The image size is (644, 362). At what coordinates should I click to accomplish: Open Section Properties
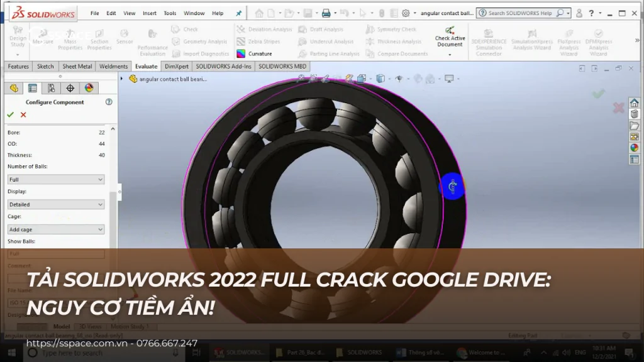click(x=99, y=40)
